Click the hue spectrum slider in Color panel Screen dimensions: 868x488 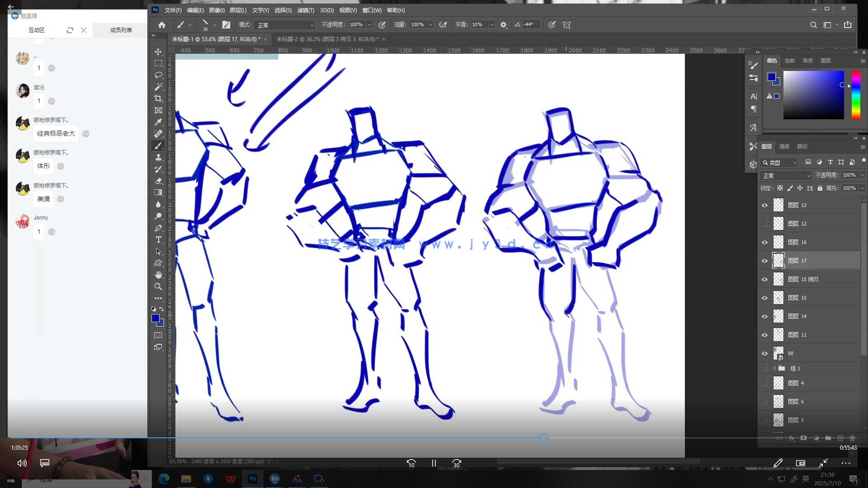point(856,95)
